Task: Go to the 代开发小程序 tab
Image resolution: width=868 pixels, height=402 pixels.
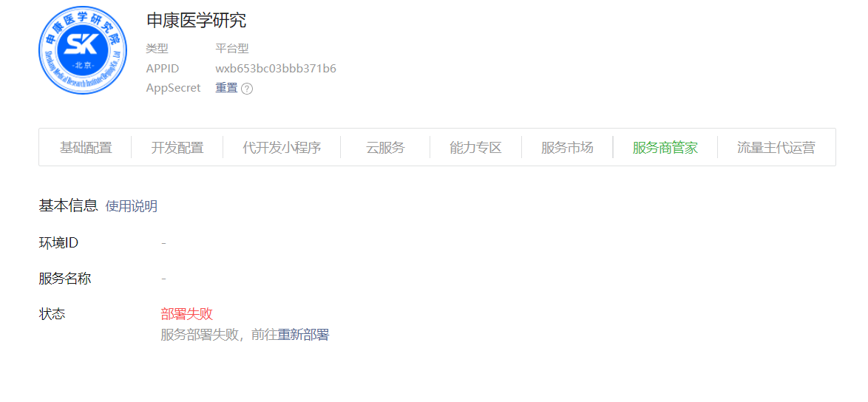Action: (x=282, y=148)
